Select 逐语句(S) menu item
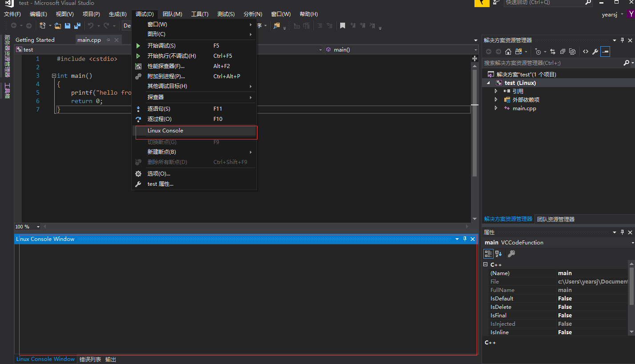 (194, 109)
